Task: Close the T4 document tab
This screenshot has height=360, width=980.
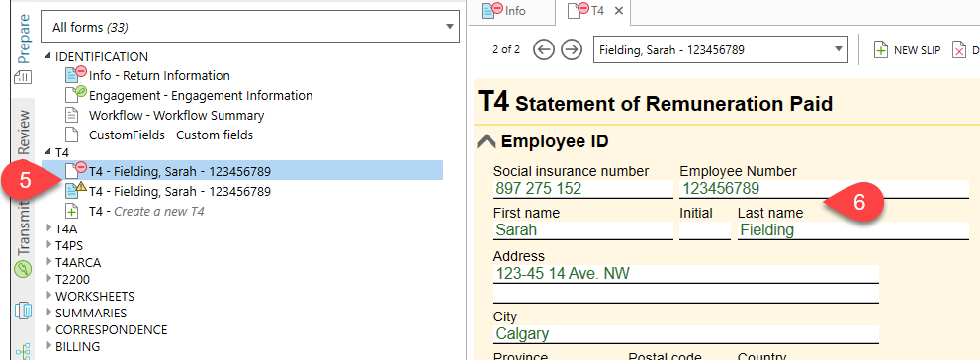Action: click(x=619, y=11)
